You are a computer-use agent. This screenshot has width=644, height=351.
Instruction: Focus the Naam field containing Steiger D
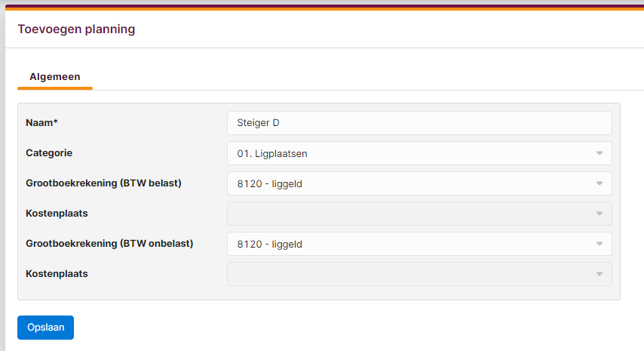click(x=419, y=123)
